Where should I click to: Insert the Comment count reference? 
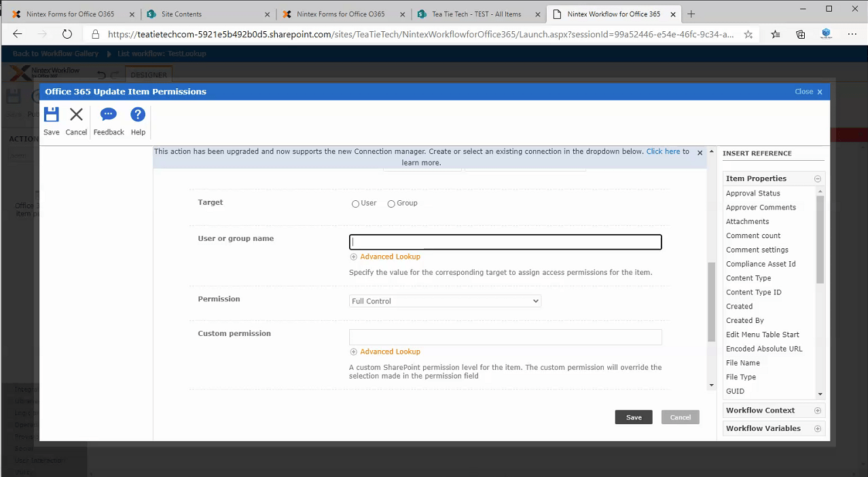pos(753,235)
